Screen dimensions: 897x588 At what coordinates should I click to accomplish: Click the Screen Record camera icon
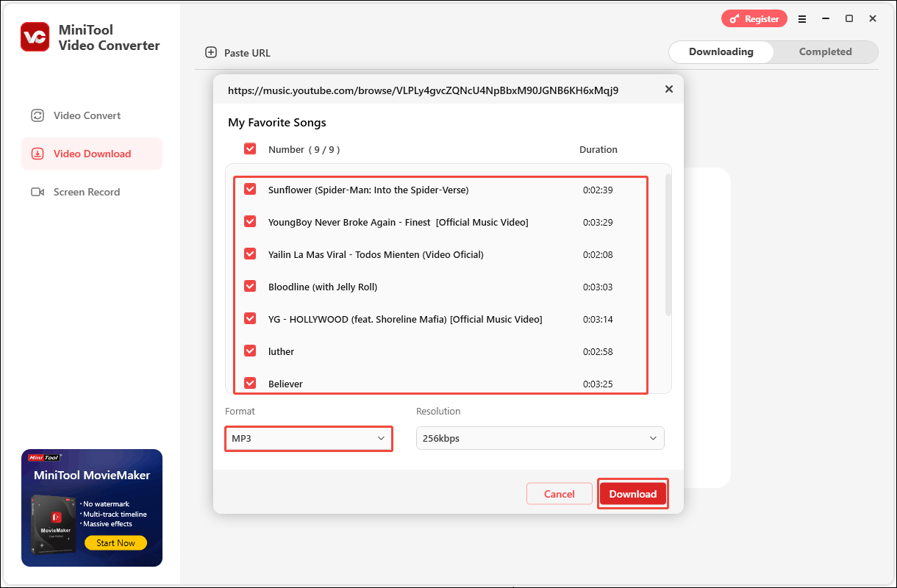tap(37, 192)
